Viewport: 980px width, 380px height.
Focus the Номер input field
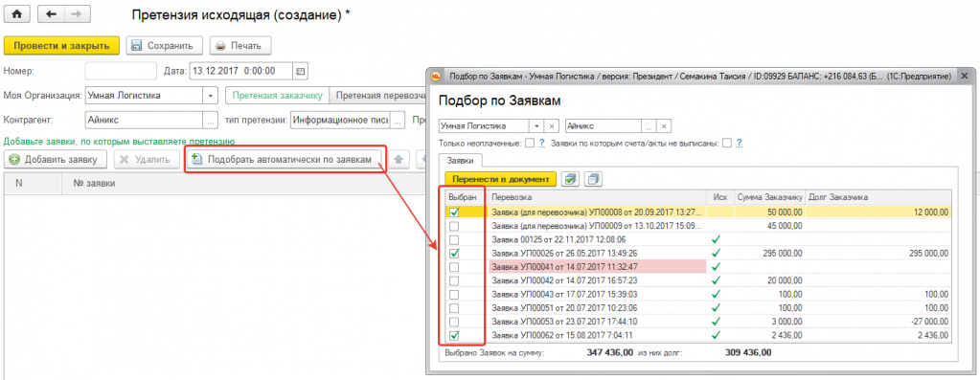121,71
